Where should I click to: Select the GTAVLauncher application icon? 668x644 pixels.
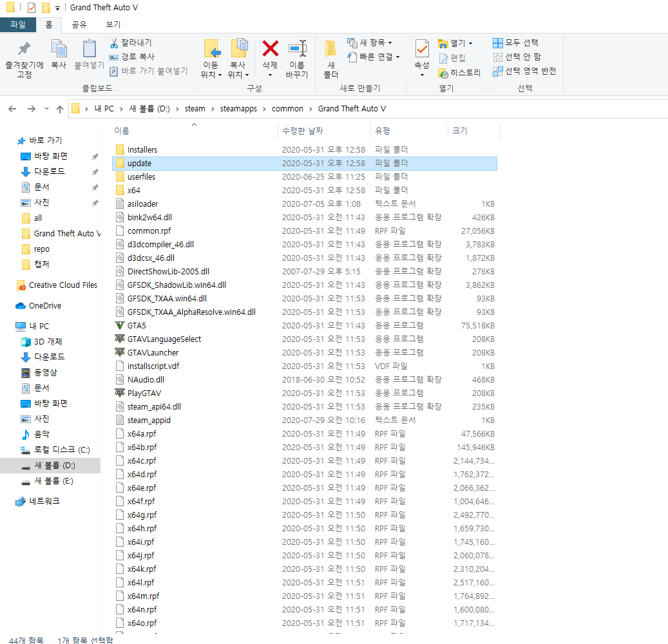click(x=120, y=352)
